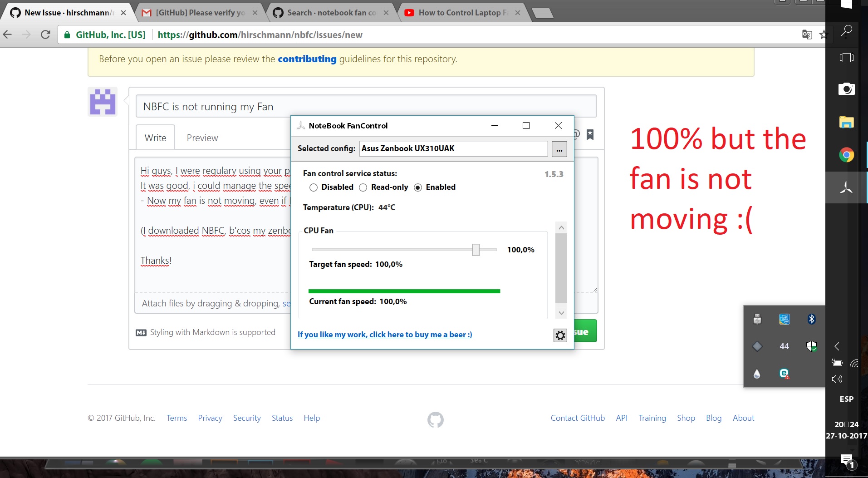Switch to the Write tab
868x478 pixels.
[155, 138]
